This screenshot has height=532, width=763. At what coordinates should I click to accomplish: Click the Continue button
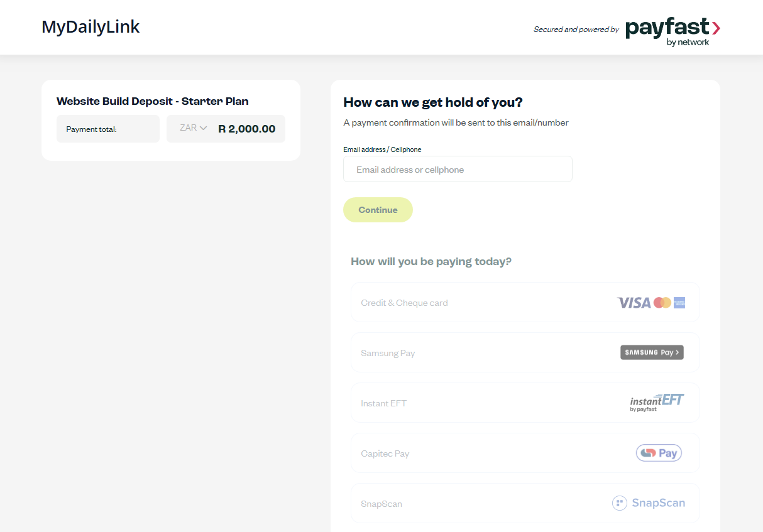click(x=378, y=210)
